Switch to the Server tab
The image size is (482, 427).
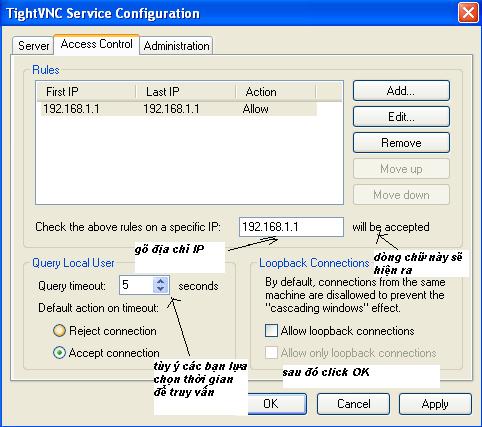point(33,46)
